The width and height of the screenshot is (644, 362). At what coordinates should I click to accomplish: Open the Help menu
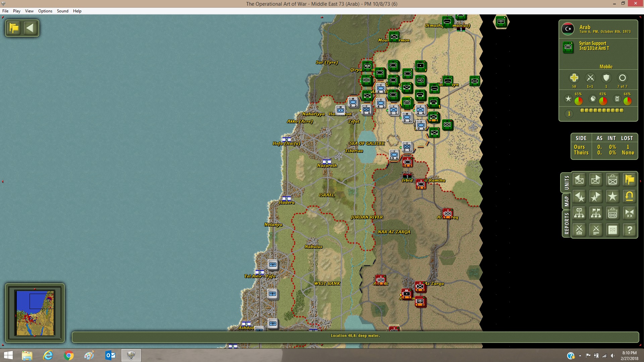click(77, 11)
